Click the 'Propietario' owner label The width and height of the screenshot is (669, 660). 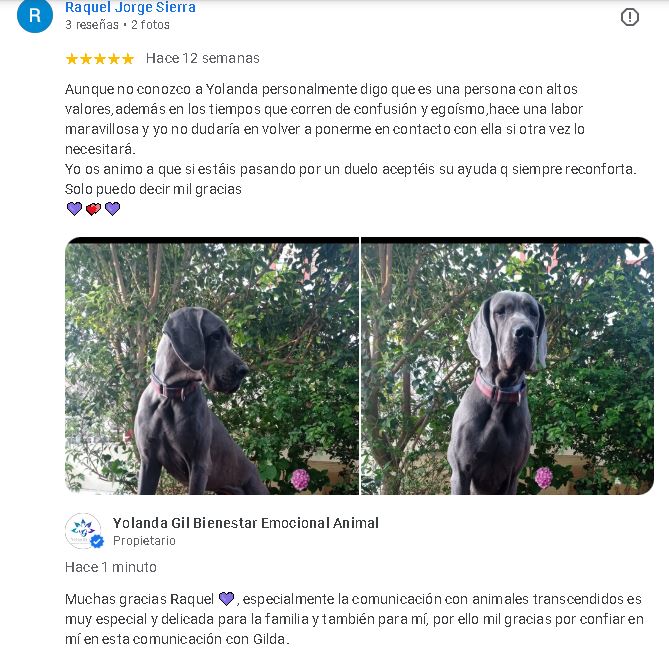144,541
